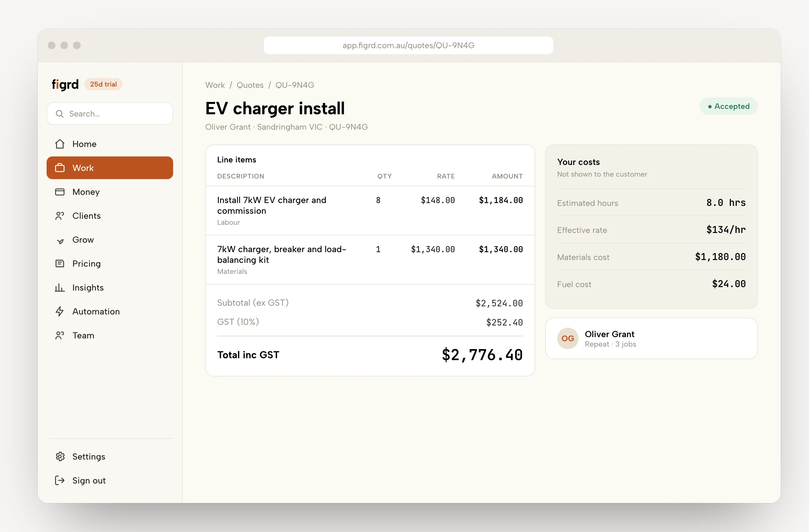Click the 'Labour' item tag
This screenshot has width=809, height=532.
[x=229, y=222]
